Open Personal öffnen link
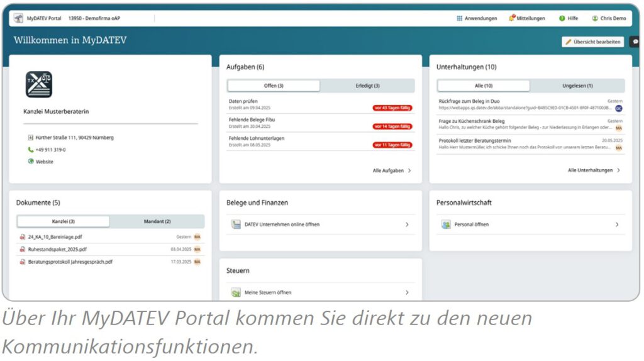This screenshot has height=361, width=644. (472, 225)
